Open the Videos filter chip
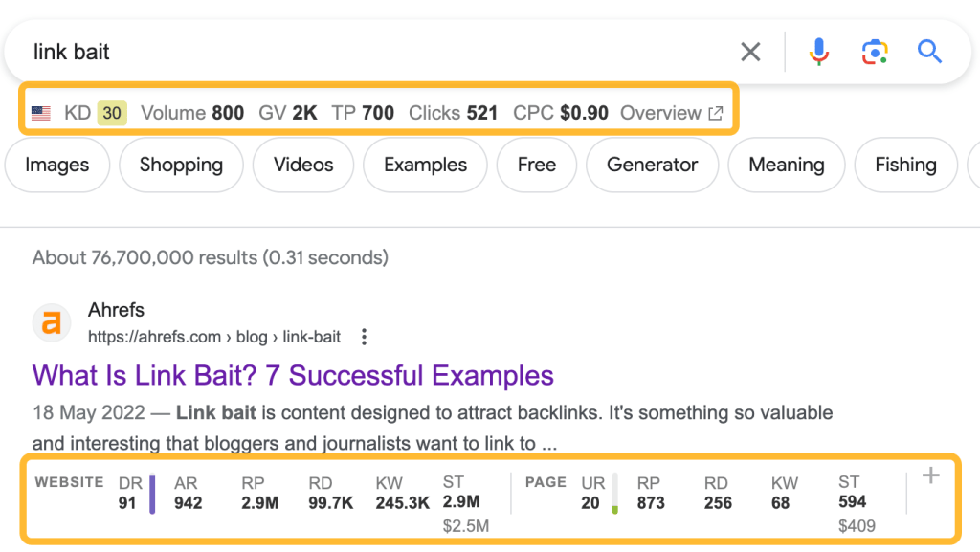 (x=303, y=165)
